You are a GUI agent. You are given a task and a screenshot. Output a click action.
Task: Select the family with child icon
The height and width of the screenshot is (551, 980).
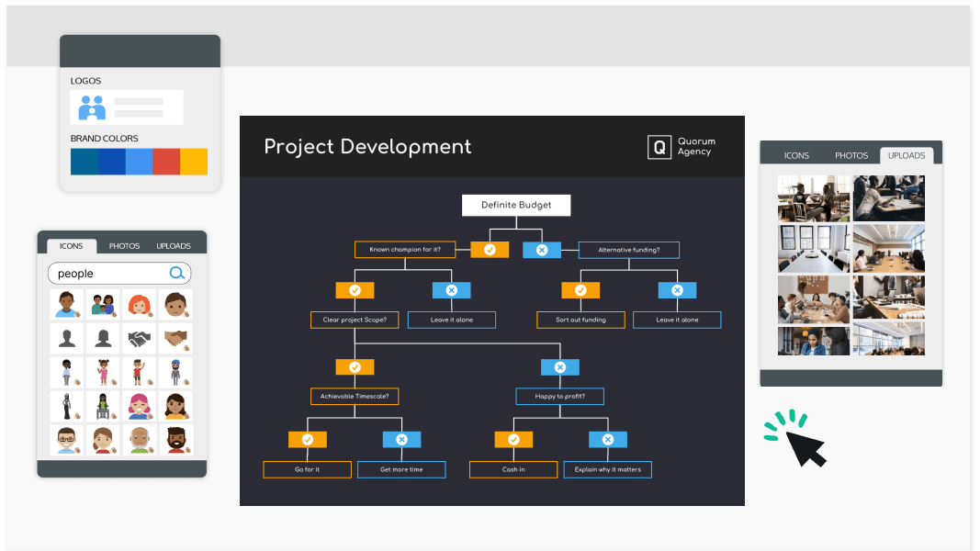pyautogui.click(x=103, y=304)
